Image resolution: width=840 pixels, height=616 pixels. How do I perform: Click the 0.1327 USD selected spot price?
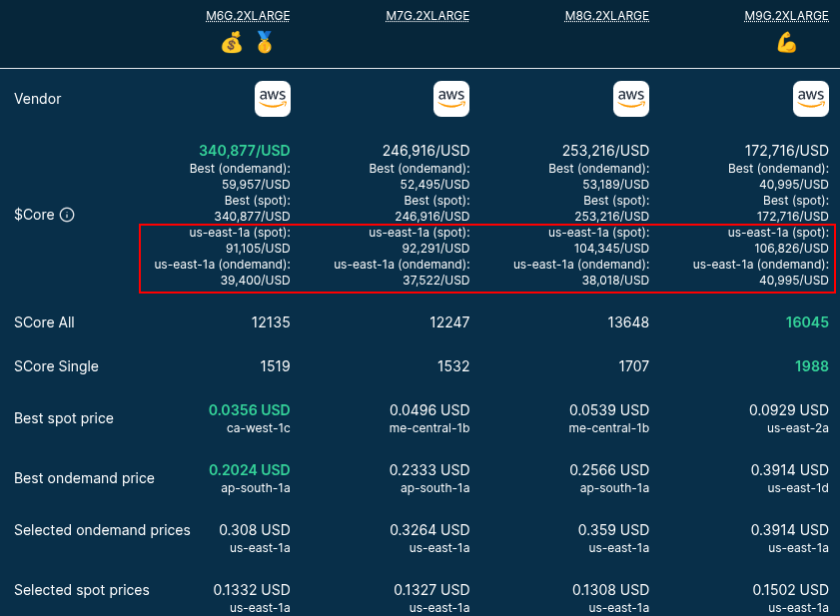click(431, 590)
